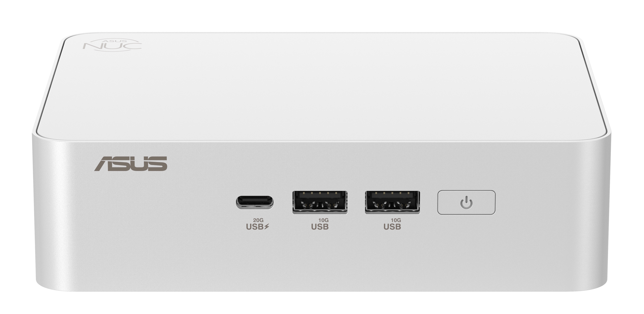The width and height of the screenshot is (644, 314).
Task: Click the blank front panel below the ASUS logo
Action: coord(131,228)
